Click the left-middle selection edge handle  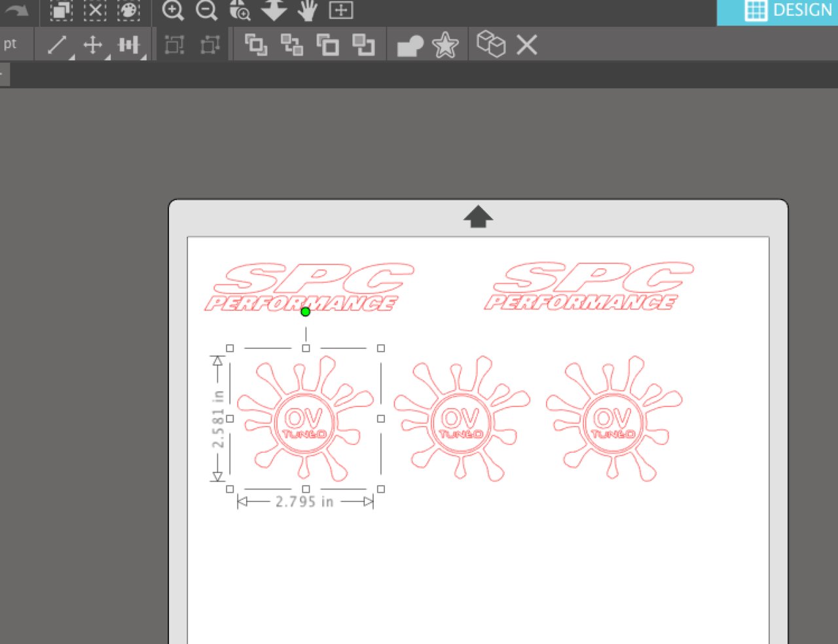tap(230, 418)
